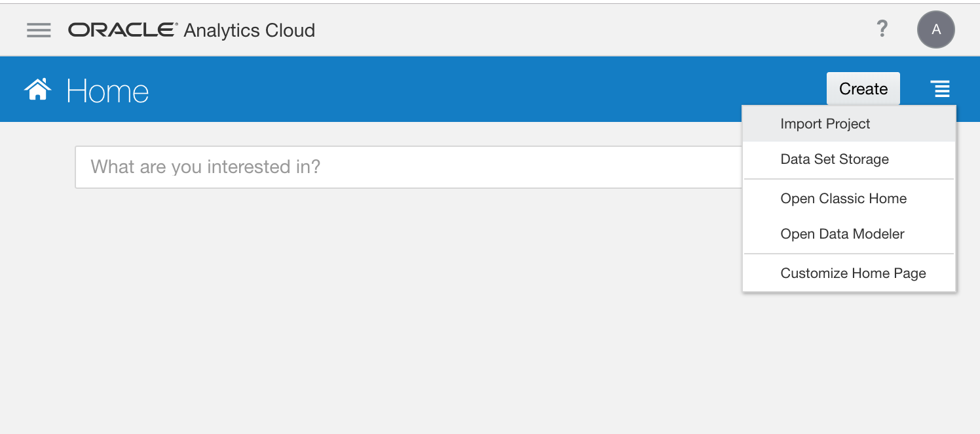Open the Help question mark icon
The width and height of the screenshot is (980, 434).
coord(882,29)
